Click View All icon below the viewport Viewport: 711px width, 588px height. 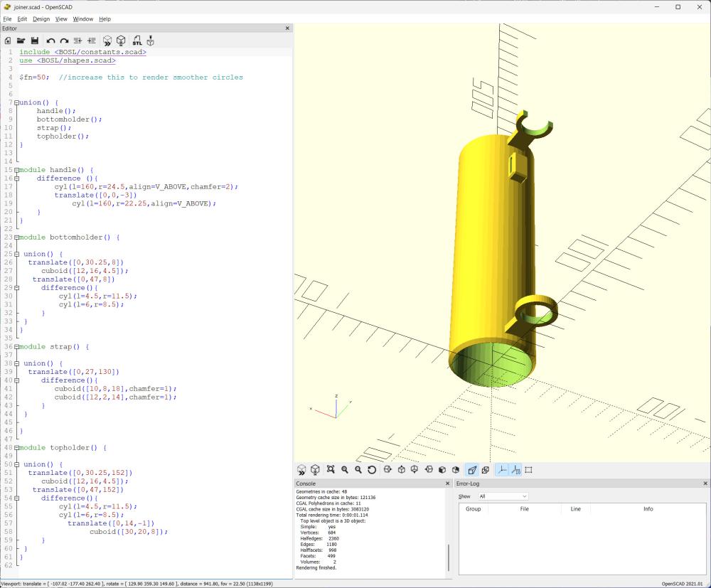pos(331,470)
